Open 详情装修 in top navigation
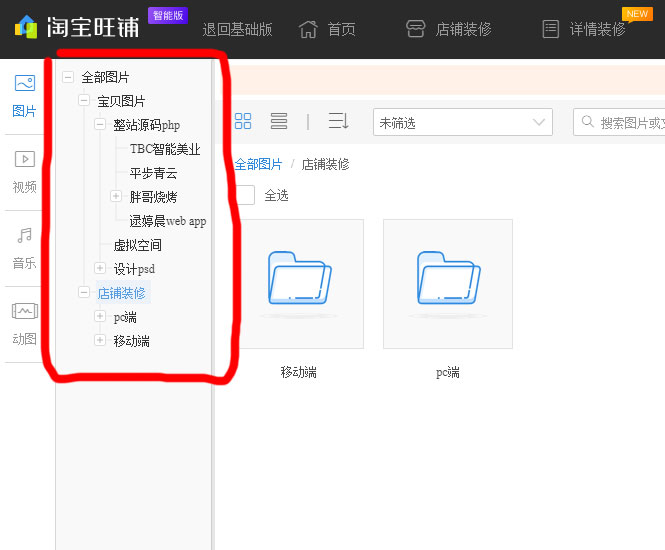Viewport: 665px width, 550px height. click(597, 29)
